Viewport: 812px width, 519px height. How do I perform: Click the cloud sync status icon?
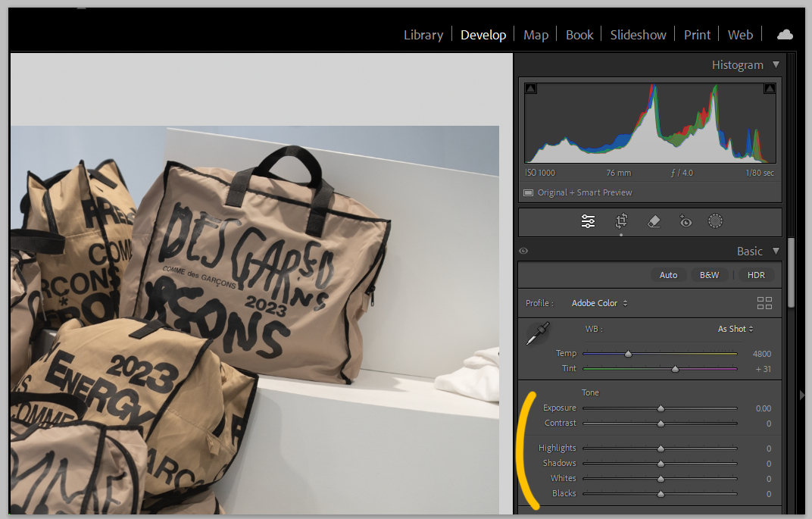point(785,35)
